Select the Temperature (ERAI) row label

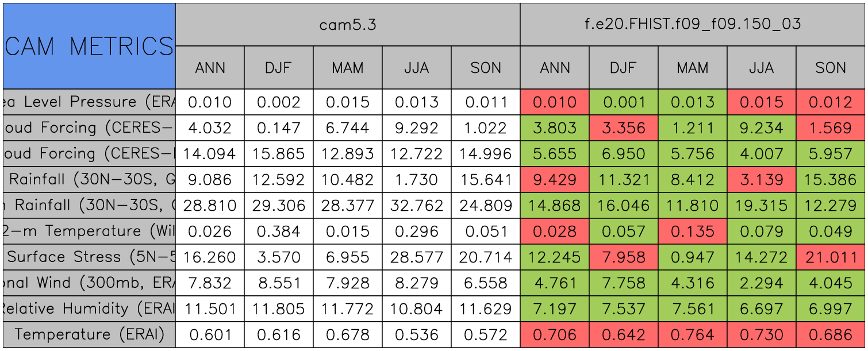pos(89,334)
